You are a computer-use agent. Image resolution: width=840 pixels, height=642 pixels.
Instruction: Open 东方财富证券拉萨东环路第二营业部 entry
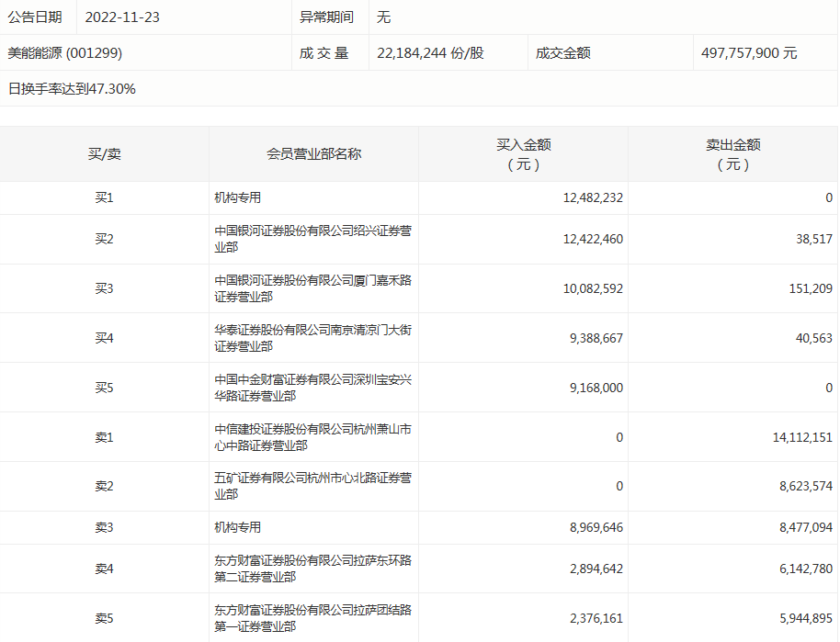[x=312, y=569]
